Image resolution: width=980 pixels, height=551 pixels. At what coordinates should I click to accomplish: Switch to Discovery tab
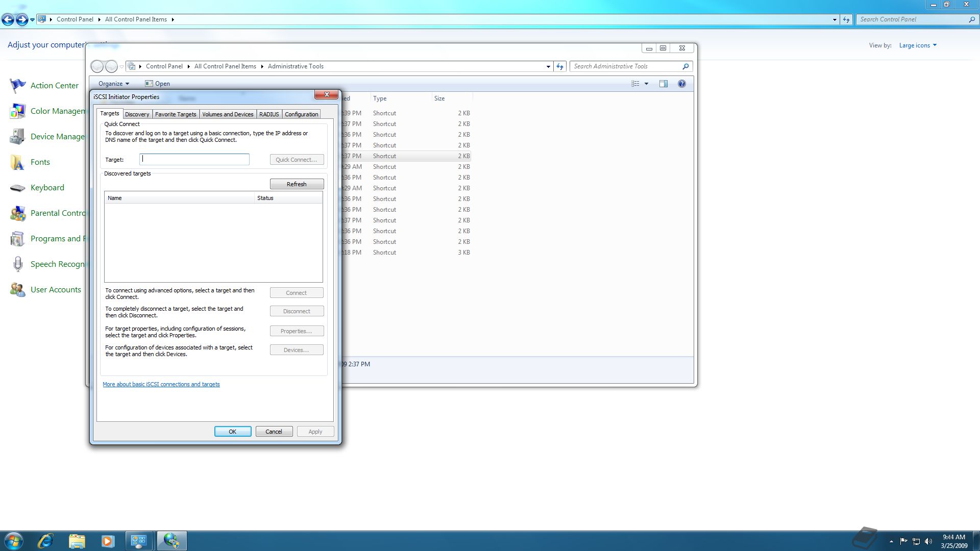click(137, 114)
